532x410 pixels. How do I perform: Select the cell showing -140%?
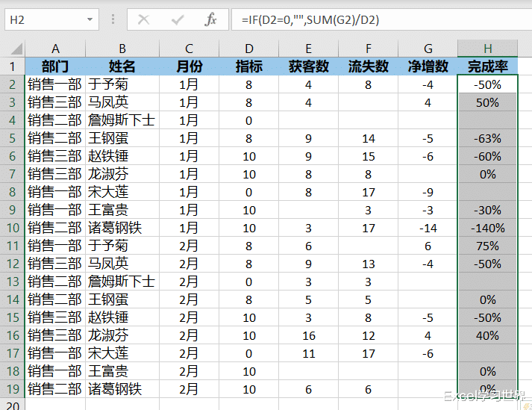(x=487, y=228)
